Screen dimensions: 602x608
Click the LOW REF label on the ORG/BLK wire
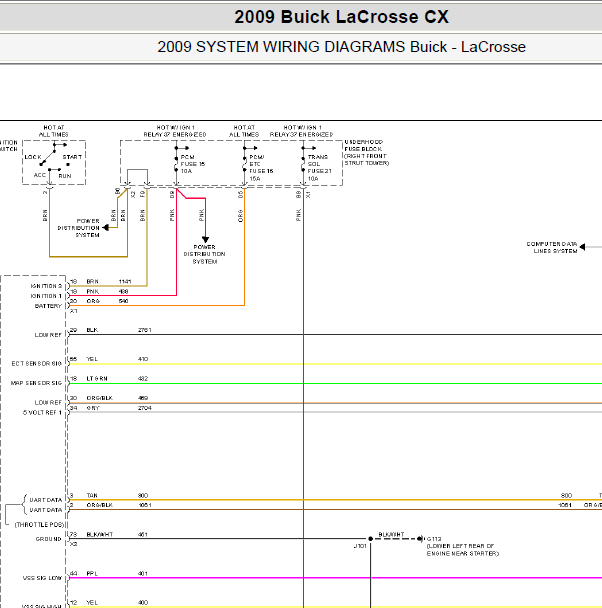click(48, 403)
